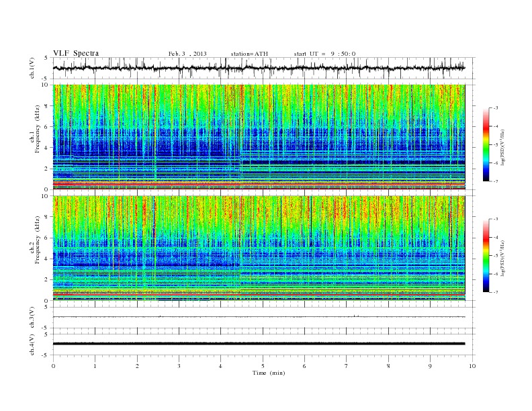Click the "10" tick on the time axis

472,366
